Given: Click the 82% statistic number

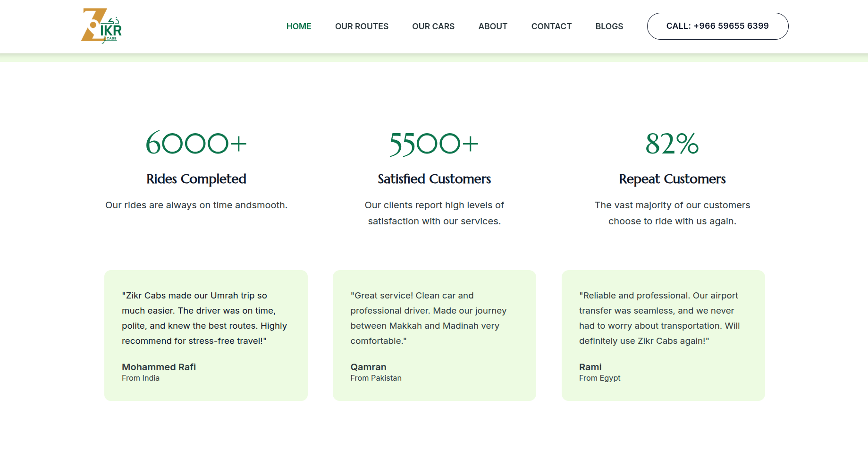Looking at the screenshot, I should [x=672, y=144].
